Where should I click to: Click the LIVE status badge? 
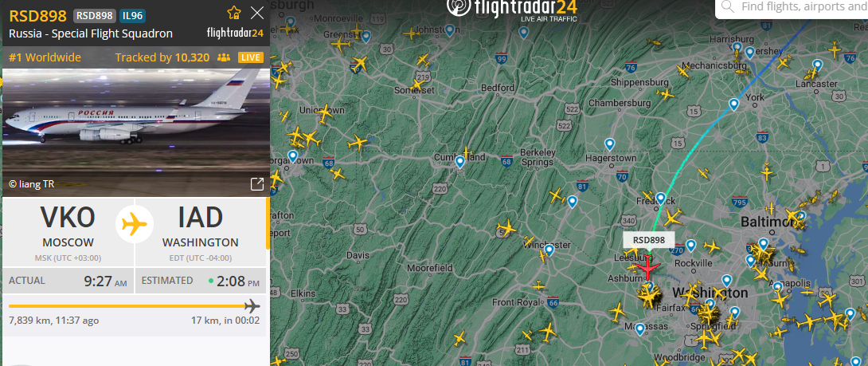tap(251, 57)
